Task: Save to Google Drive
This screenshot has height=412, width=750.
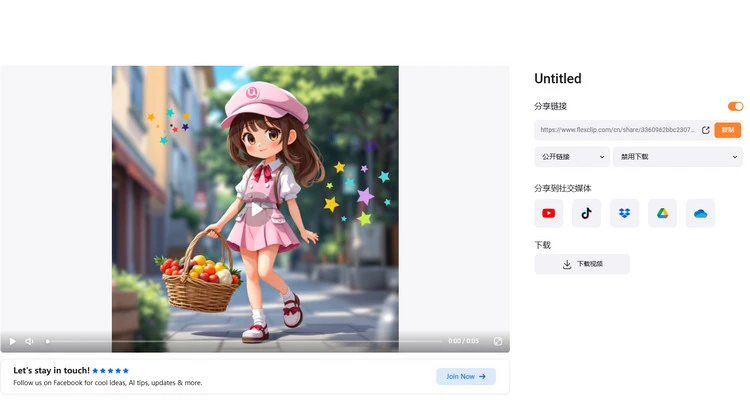Action: click(662, 213)
